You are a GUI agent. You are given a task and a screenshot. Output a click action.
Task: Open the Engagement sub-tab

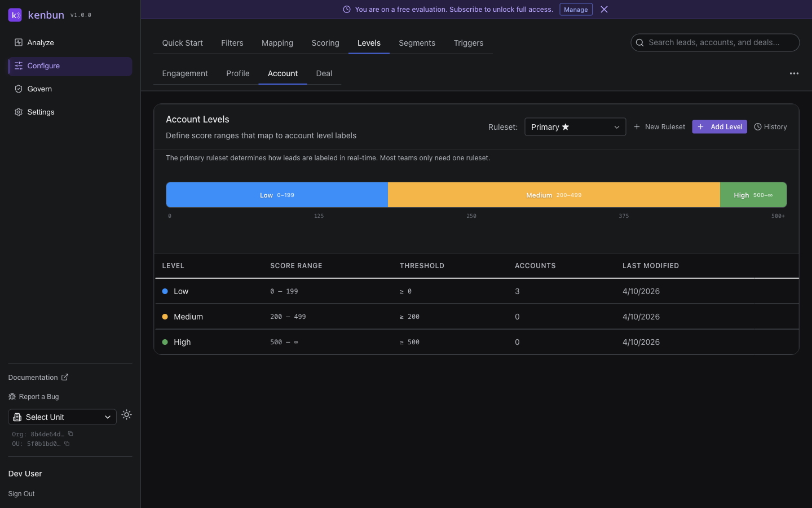tap(185, 73)
